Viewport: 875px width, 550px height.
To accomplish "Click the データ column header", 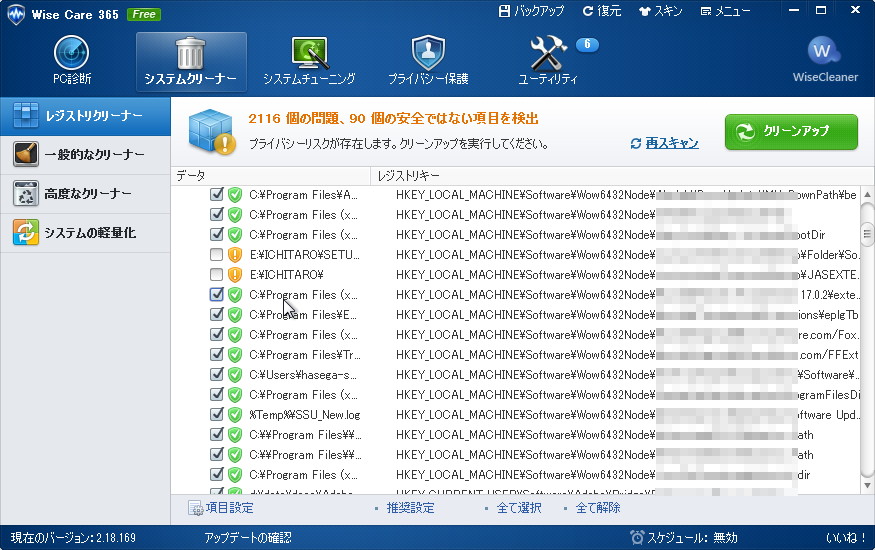I will point(271,176).
